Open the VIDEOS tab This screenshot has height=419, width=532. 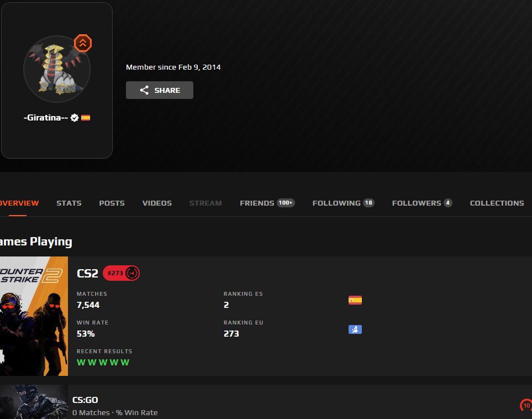(157, 203)
